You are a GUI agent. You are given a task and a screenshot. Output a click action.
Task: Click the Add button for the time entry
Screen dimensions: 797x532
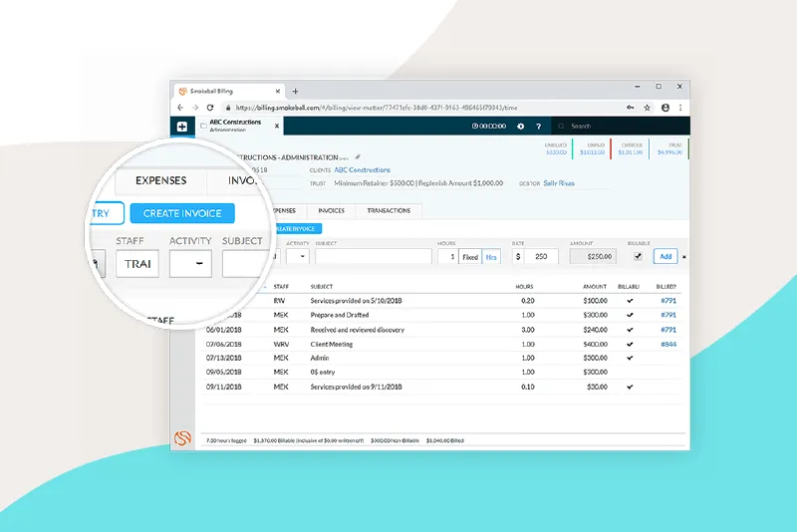[665, 257]
